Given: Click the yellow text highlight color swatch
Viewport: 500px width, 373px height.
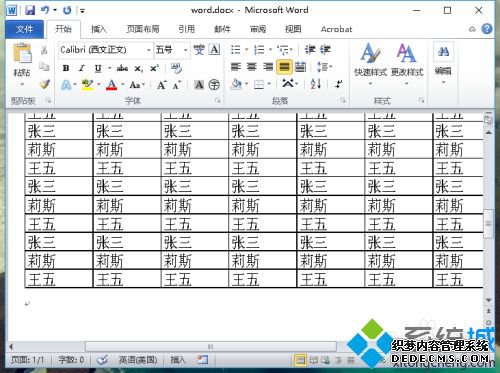Looking at the screenshot, I should pos(87,85).
